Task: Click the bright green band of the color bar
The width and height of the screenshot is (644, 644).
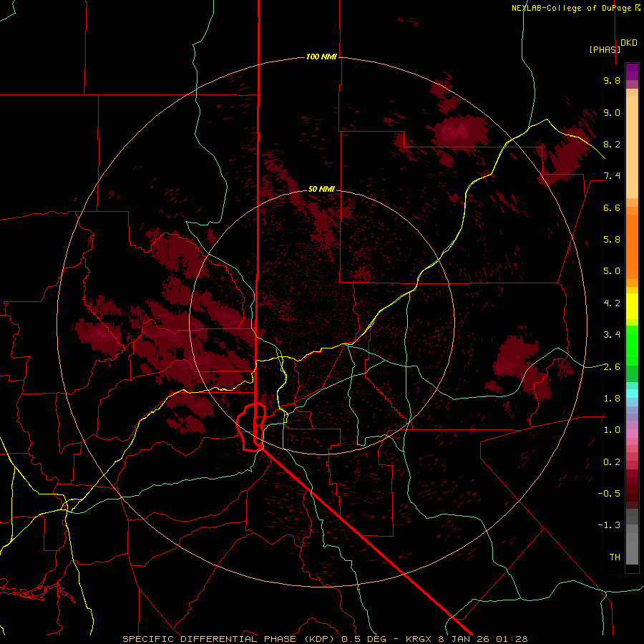Action: click(x=632, y=347)
